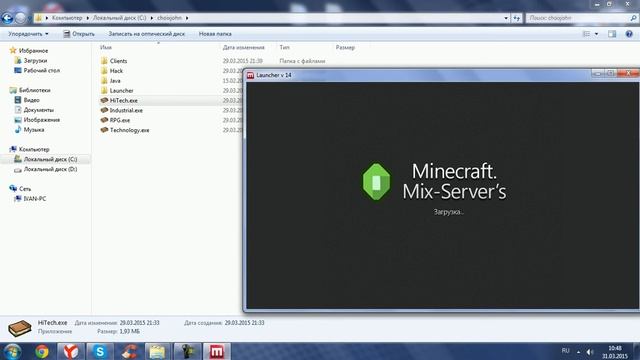Click Открыть in toolbar

click(79, 34)
